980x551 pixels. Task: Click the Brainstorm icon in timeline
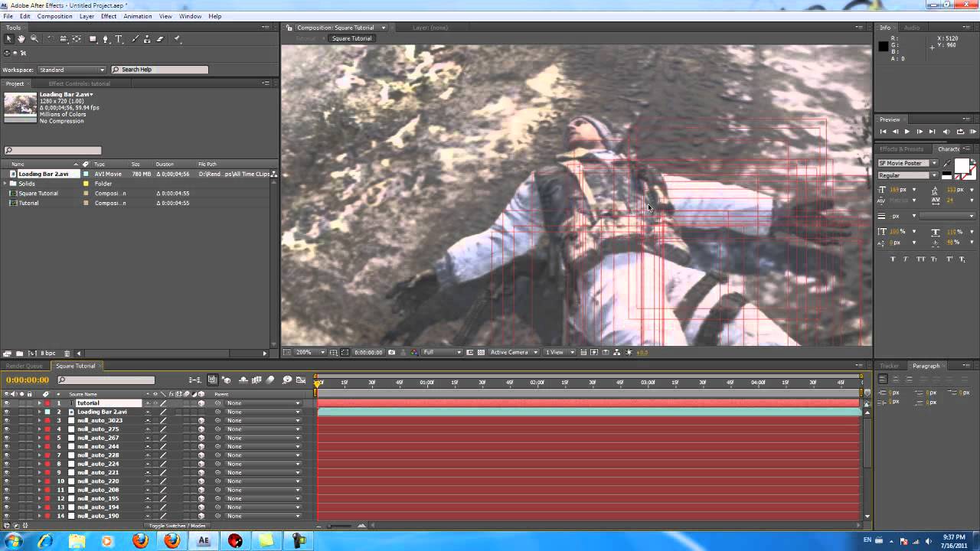tap(287, 380)
